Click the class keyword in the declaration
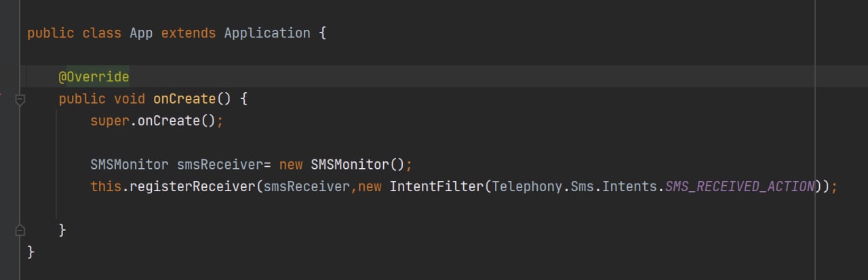868x280 pixels. click(102, 33)
